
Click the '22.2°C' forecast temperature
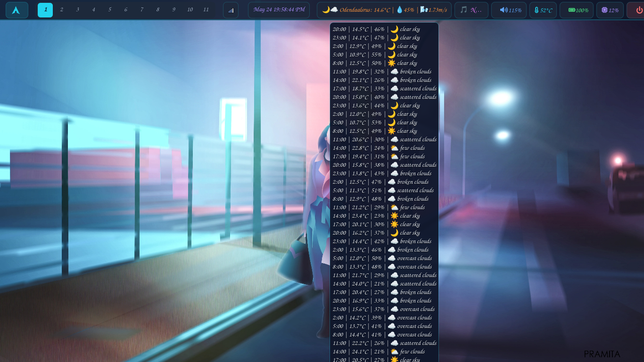click(360, 343)
